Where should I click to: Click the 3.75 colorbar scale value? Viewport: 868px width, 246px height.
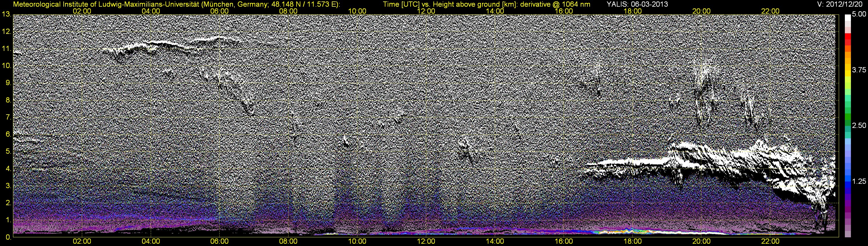click(x=859, y=70)
